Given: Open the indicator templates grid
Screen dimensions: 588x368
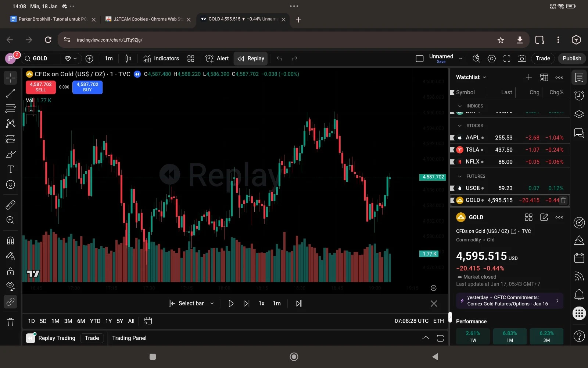Looking at the screenshot, I should point(191,59).
